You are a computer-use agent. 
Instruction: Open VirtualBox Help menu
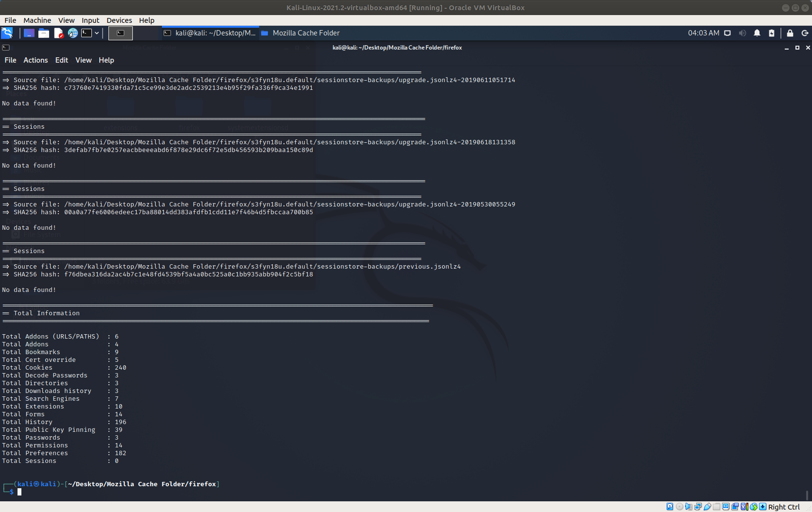point(147,20)
